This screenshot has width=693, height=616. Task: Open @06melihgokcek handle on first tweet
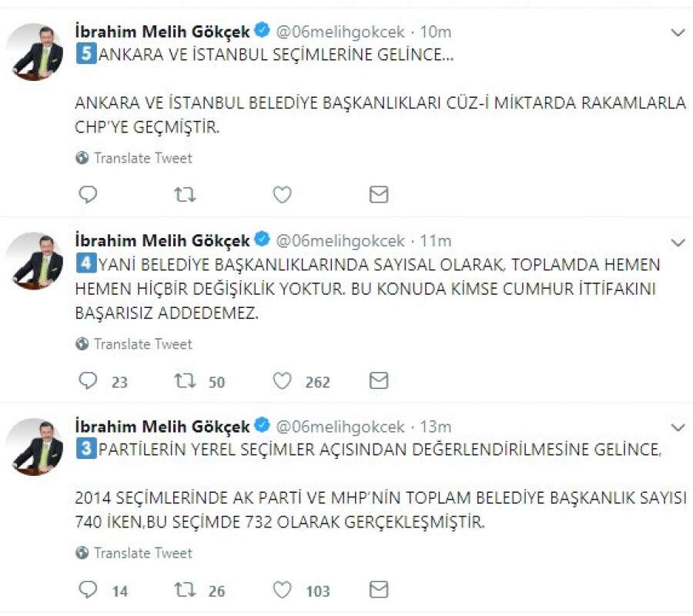point(340,32)
